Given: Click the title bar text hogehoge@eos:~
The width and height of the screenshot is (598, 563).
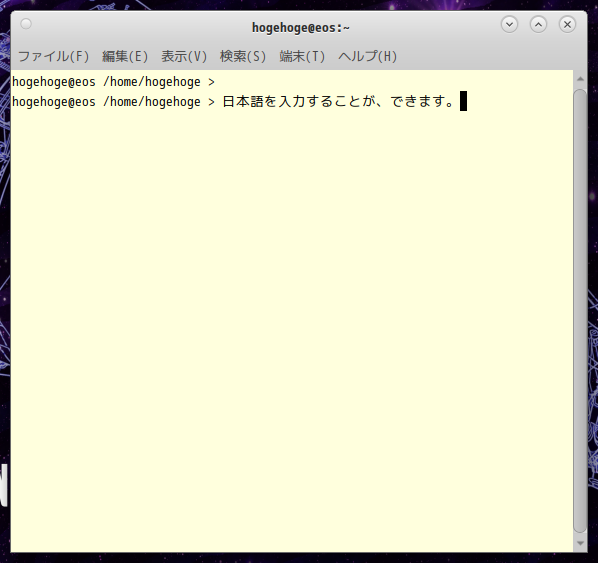Looking at the screenshot, I should coord(301,27).
